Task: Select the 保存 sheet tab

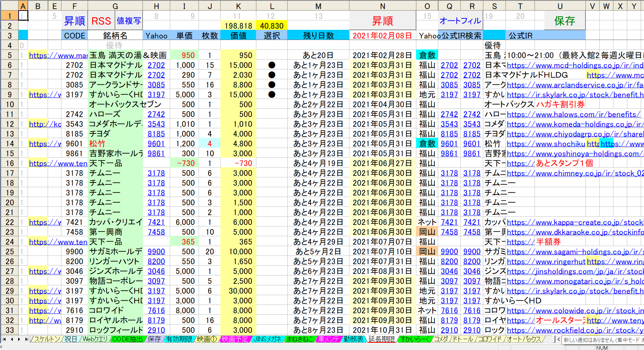Action: (154, 339)
